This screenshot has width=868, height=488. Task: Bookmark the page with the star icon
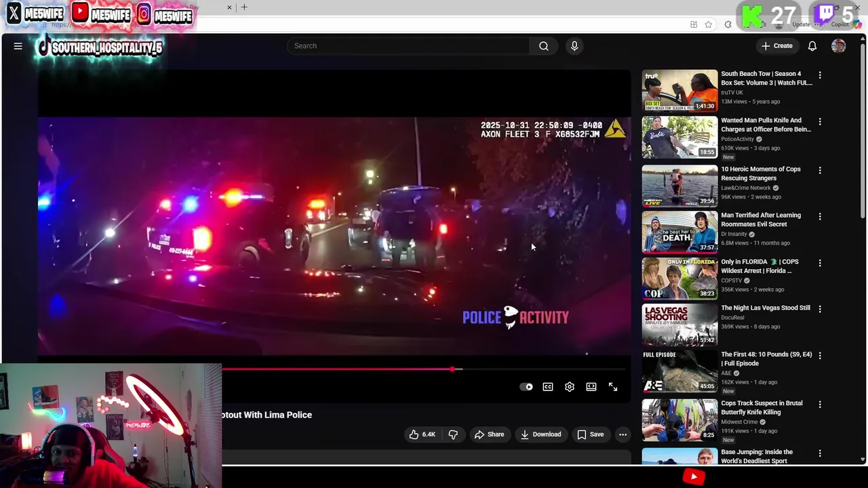[x=709, y=24]
